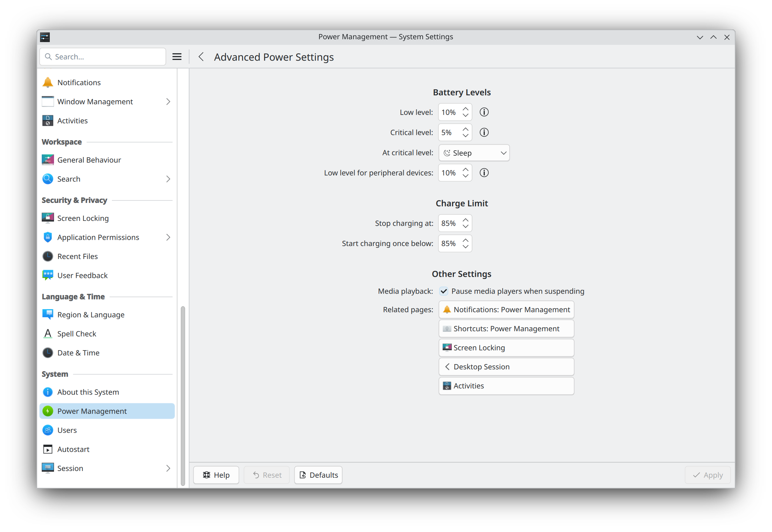Click peripheral devices low level info icon

tap(484, 173)
